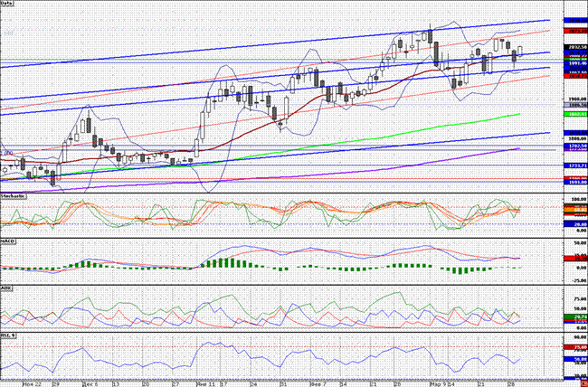
Task: Select the Дек 6 date axis label
Action: [x=87, y=382]
